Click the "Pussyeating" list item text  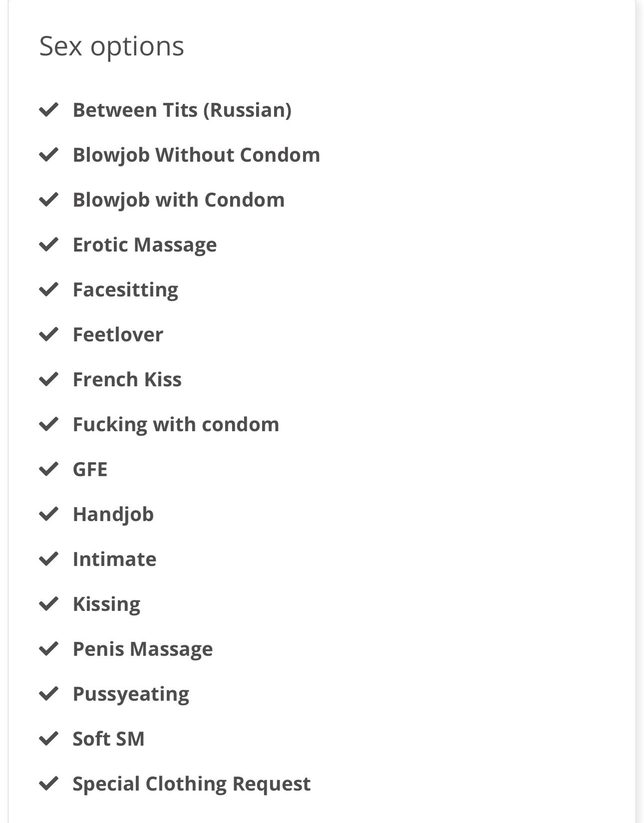coord(131,694)
